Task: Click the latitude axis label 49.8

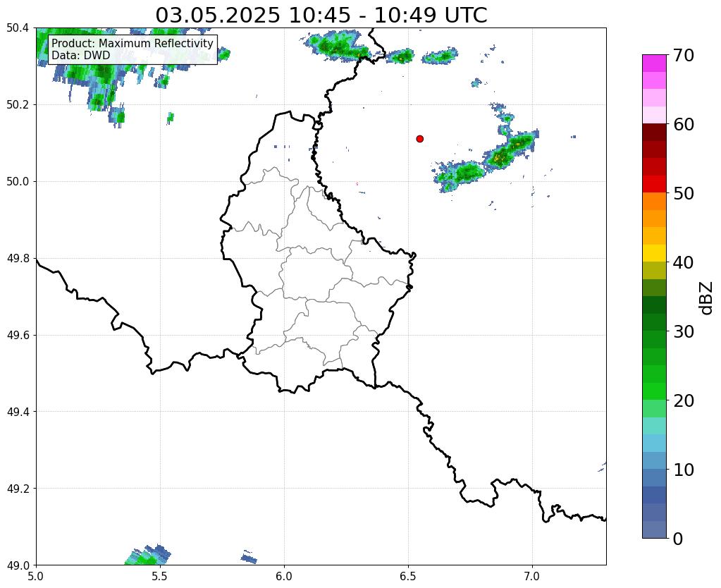Action: click(18, 259)
